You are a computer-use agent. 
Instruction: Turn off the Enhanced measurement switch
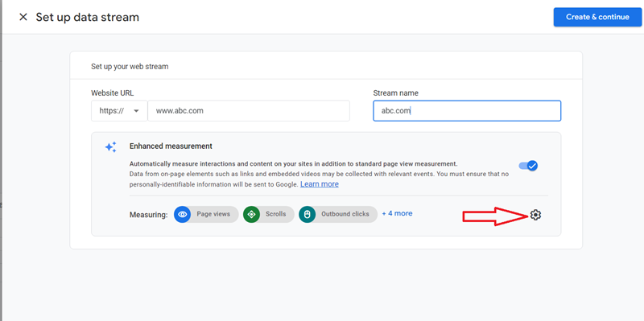[528, 166]
